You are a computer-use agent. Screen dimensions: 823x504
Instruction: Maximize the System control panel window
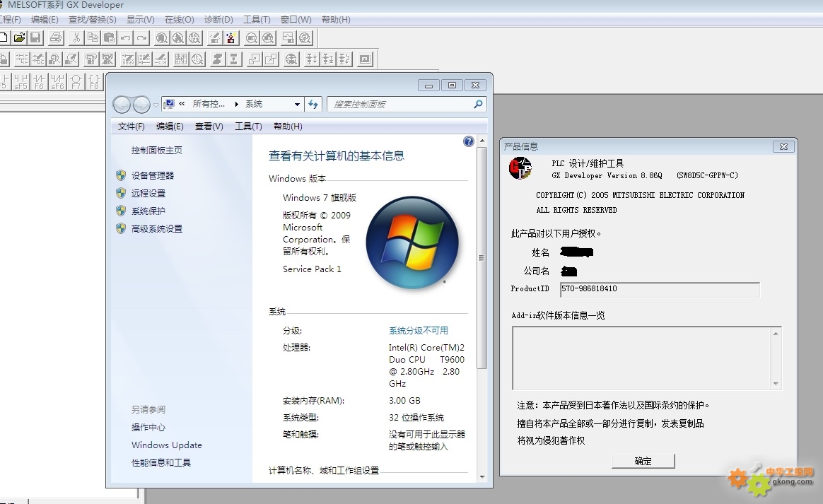(x=452, y=85)
